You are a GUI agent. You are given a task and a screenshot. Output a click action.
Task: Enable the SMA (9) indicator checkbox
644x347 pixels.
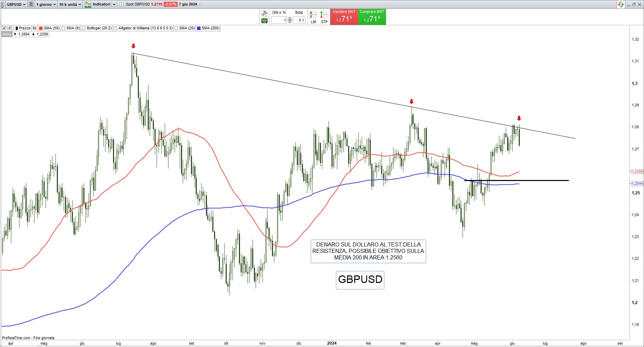point(64,28)
